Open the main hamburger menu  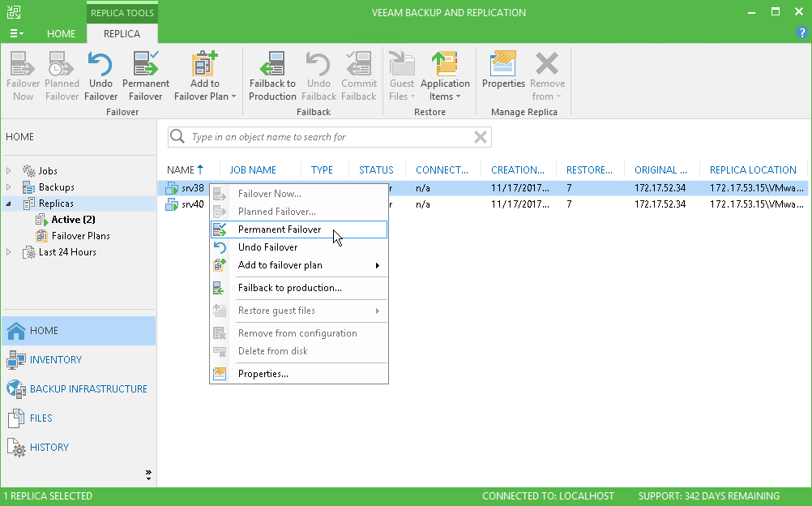16,34
